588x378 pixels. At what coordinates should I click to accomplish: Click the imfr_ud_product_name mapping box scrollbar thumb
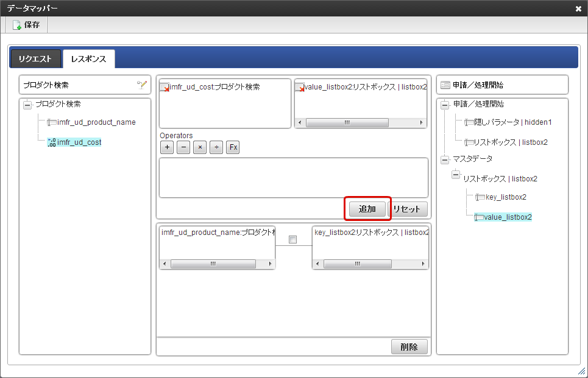[213, 264]
